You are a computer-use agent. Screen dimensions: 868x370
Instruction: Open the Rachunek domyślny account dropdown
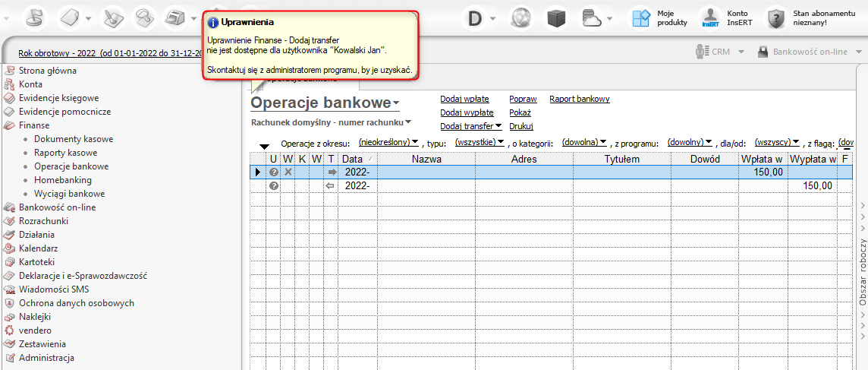point(408,122)
